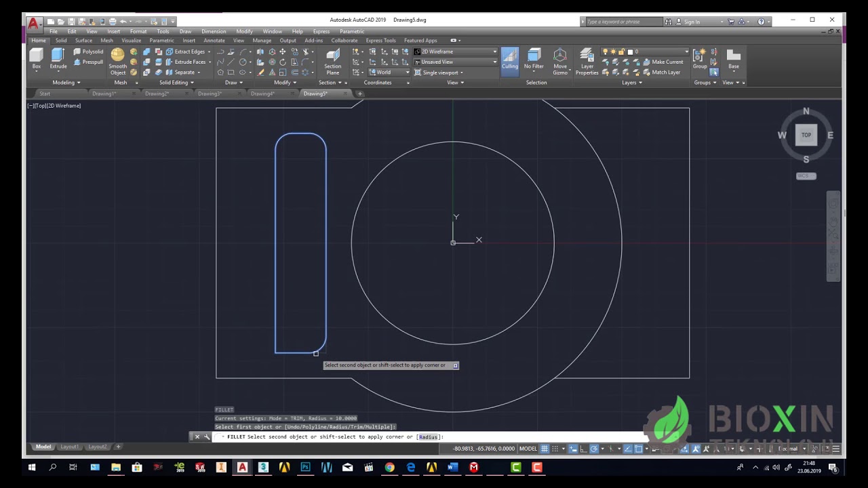The height and width of the screenshot is (488, 868).
Task: Open the World coordinate system dropdown
Action: 389,72
